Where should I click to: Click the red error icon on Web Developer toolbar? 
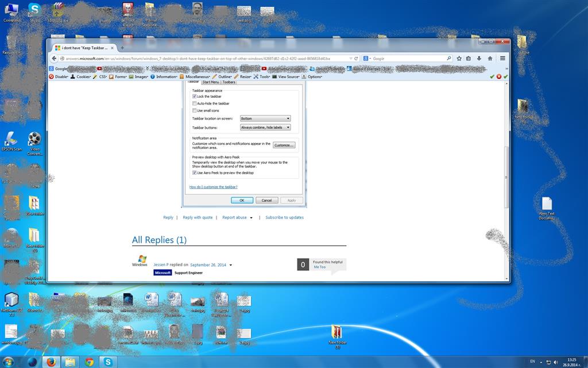pyautogui.click(x=499, y=76)
